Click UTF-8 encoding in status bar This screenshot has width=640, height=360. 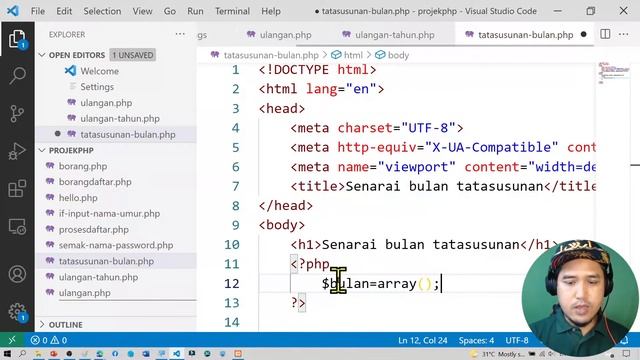coord(517,340)
